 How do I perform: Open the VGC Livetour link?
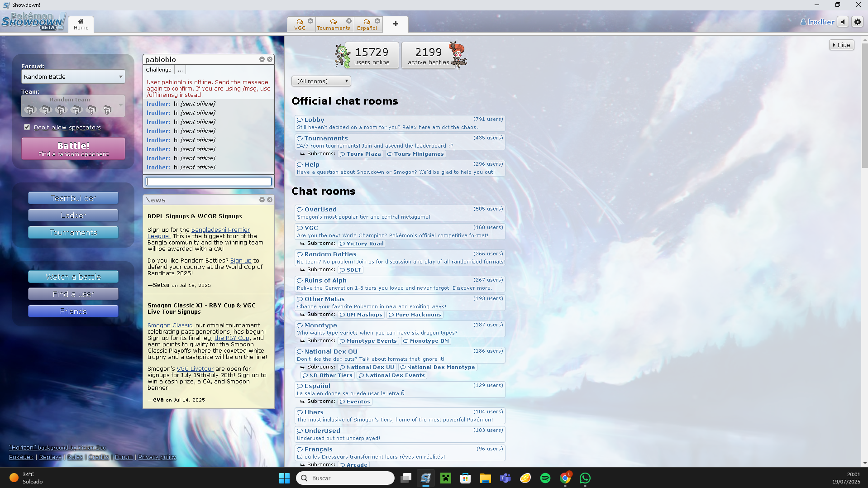pos(195,368)
